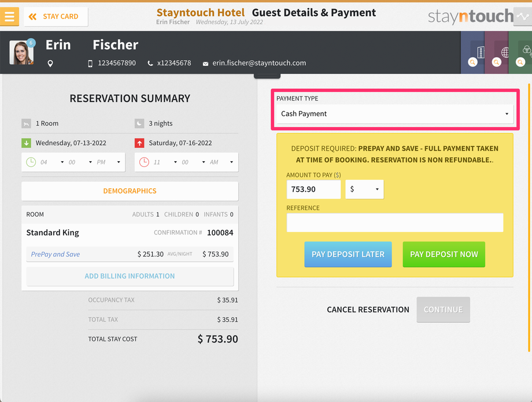
Task: Click total stay cost $ 753.90
Action: point(218,339)
